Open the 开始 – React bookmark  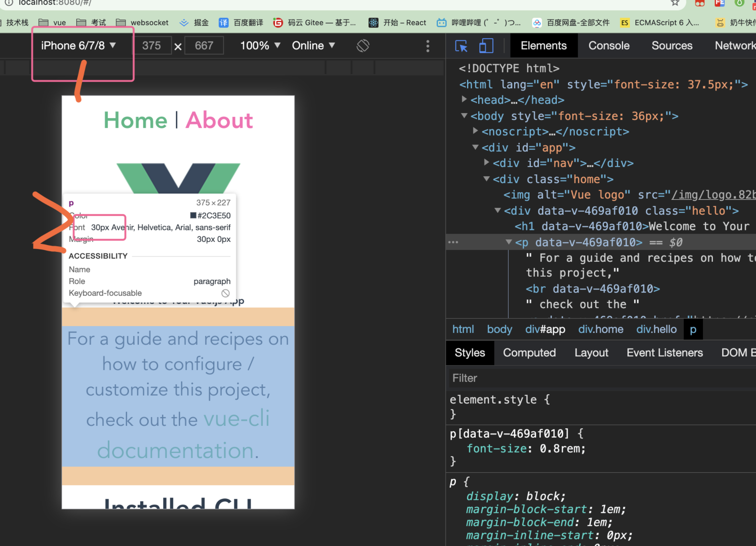pyautogui.click(x=398, y=23)
